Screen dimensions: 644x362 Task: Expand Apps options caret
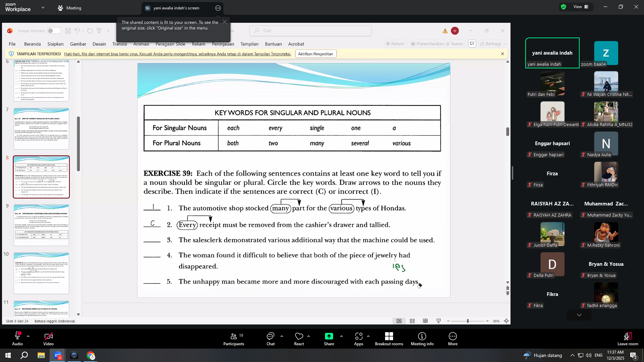368,336
